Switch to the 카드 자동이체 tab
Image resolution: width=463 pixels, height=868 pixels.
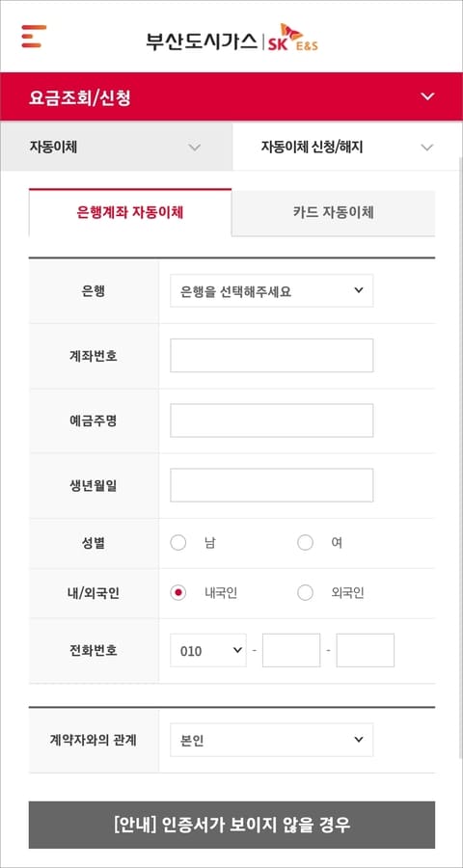pos(334,212)
